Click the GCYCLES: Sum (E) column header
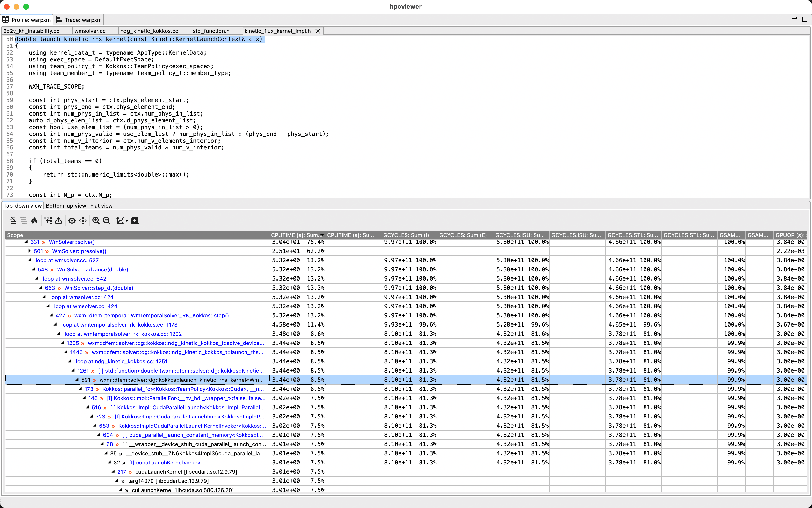 [465, 235]
